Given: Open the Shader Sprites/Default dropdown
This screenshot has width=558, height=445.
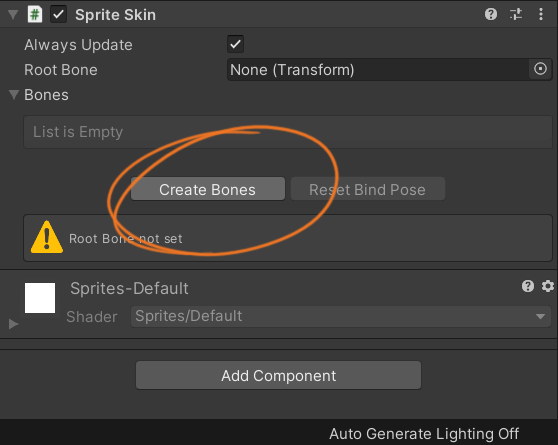Looking at the screenshot, I should 341,316.
